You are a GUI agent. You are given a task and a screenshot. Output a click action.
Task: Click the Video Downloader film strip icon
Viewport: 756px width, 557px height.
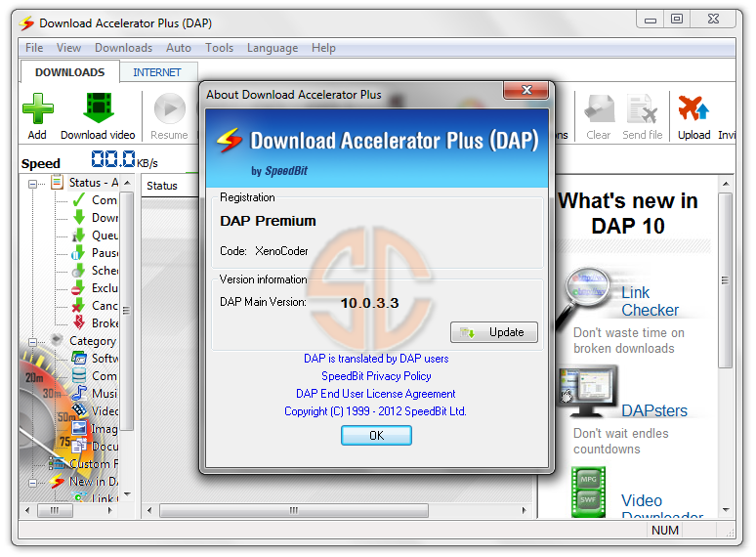point(588,492)
